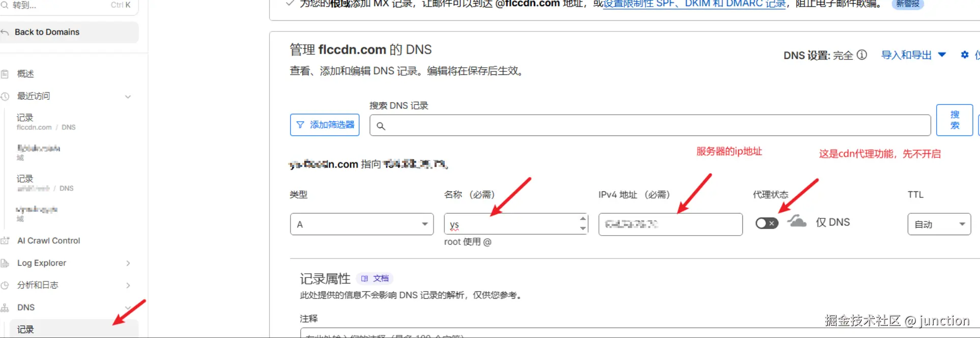Collapse the 最近访问 section chevron
The width and height of the screenshot is (980, 338).
point(128,96)
